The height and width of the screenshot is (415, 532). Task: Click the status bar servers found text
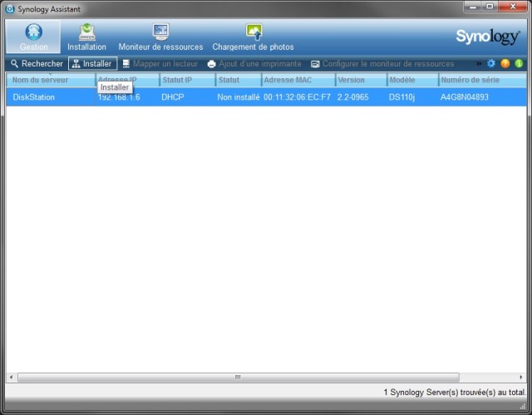point(455,393)
